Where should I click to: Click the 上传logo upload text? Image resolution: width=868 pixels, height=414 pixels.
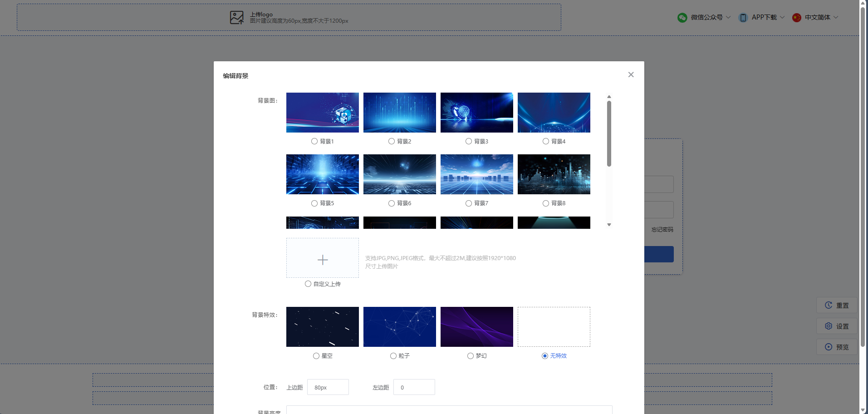(261, 15)
